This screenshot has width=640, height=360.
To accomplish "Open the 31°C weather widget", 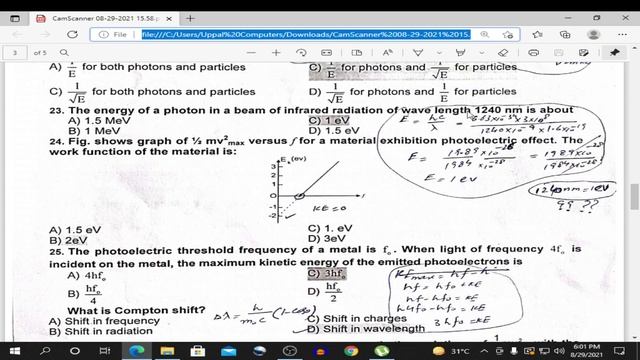I will [x=452, y=351].
